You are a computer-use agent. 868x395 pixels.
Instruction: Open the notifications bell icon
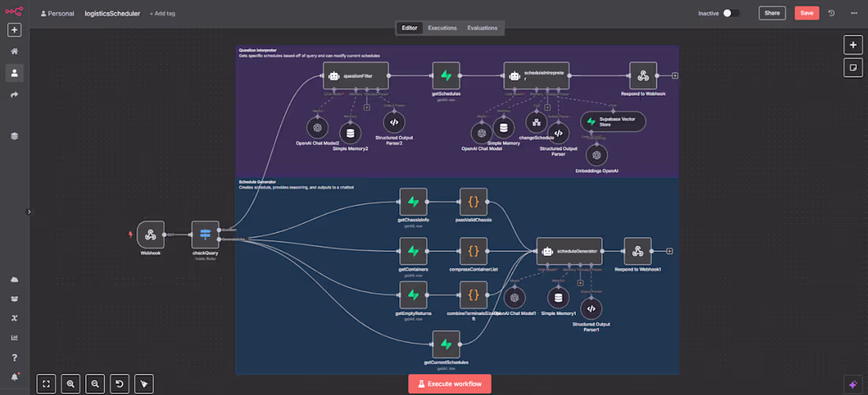14,377
